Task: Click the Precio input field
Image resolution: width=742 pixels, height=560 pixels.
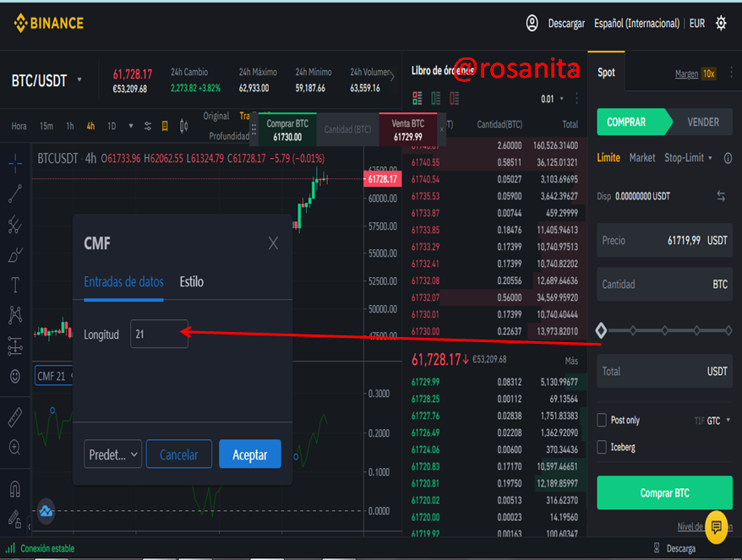Action: tap(664, 240)
